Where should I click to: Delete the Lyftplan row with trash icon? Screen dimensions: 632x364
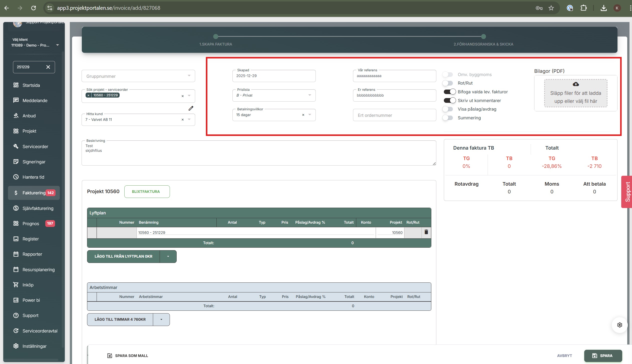[x=426, y=232]
